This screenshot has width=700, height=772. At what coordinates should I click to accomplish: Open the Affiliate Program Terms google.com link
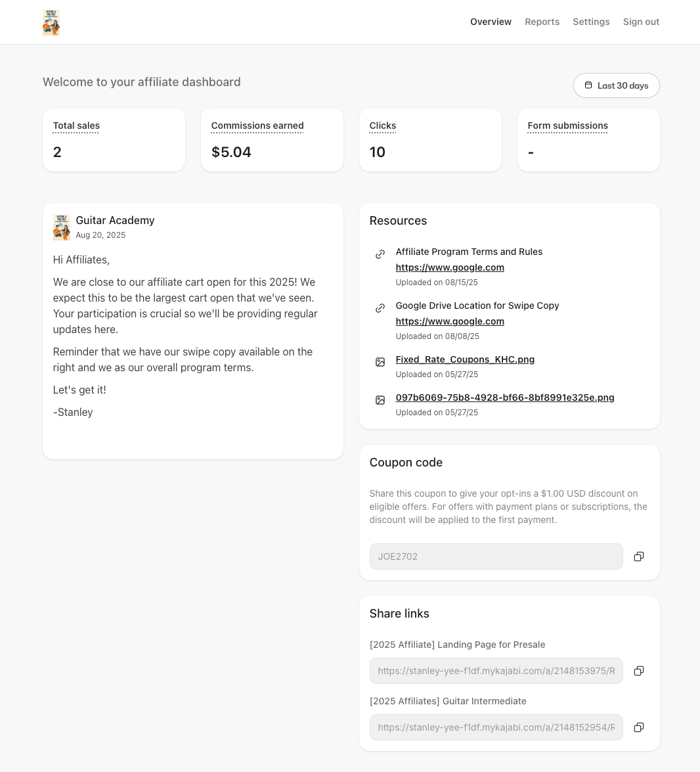(x=450, y=267)
